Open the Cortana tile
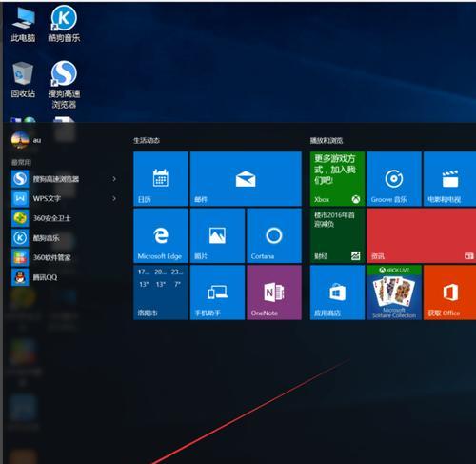 [x=274, y=235]
